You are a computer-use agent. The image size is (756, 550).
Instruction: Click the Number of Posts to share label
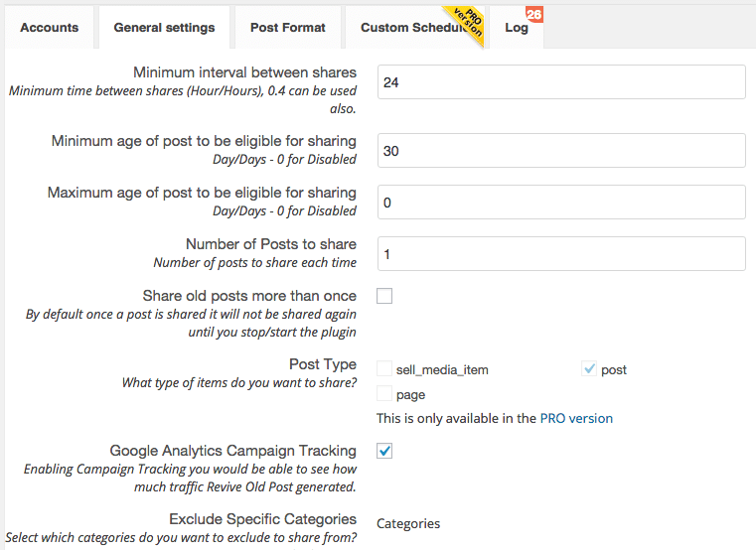tap(271, 244)
